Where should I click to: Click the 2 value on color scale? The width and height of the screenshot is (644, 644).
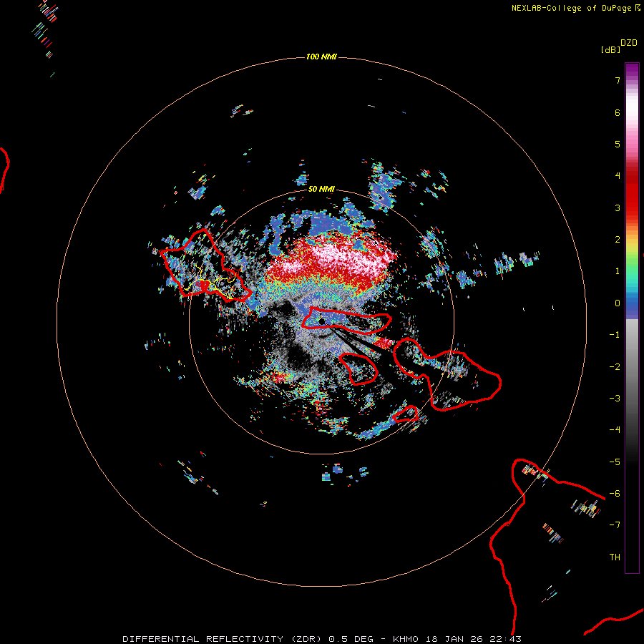618,240
